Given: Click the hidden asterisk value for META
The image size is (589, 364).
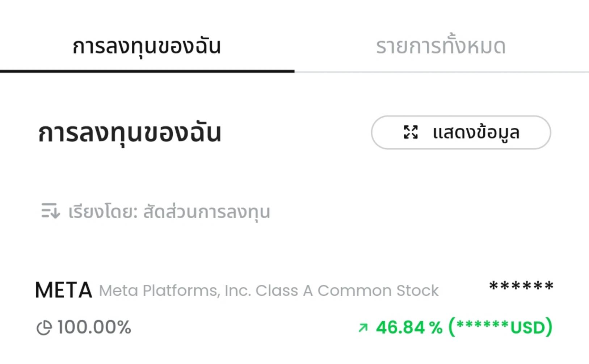Looking at the screenshot, I should pos(521,287).
